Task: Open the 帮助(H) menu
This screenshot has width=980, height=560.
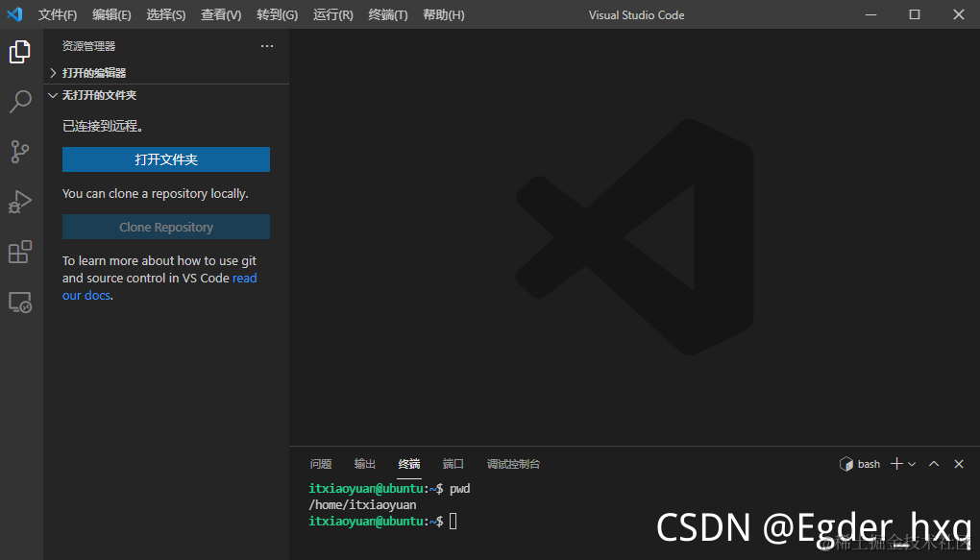Action: pyautogui.click(x=444, y=14)
